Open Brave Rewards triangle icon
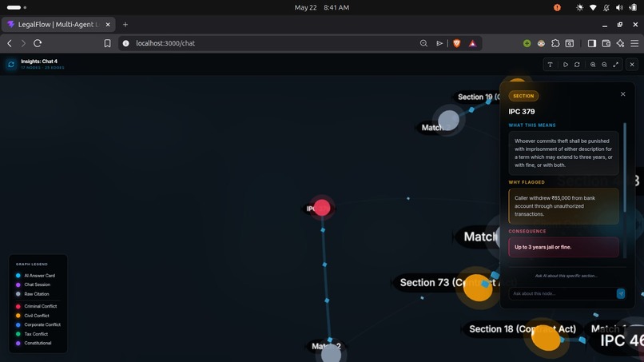Image resolution: width=644 pixels, height=362 pixels. (473, 43)
